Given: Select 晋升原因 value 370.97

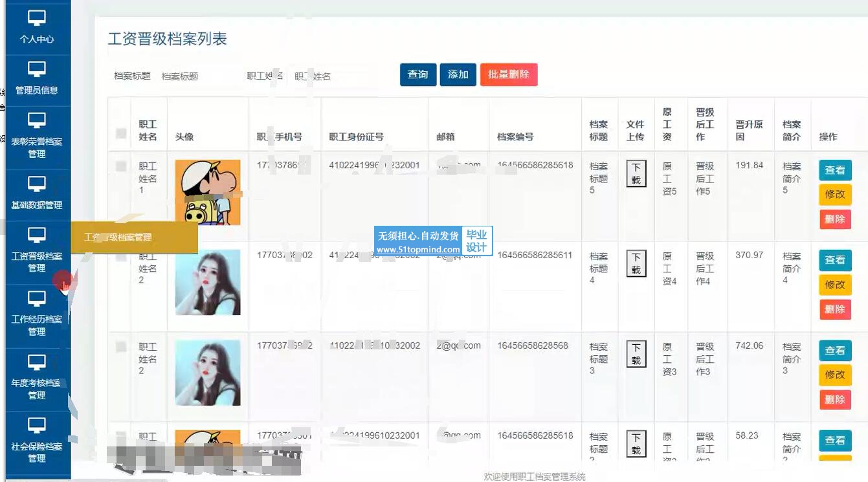Looking at the screenshot, I should point(750,256).
